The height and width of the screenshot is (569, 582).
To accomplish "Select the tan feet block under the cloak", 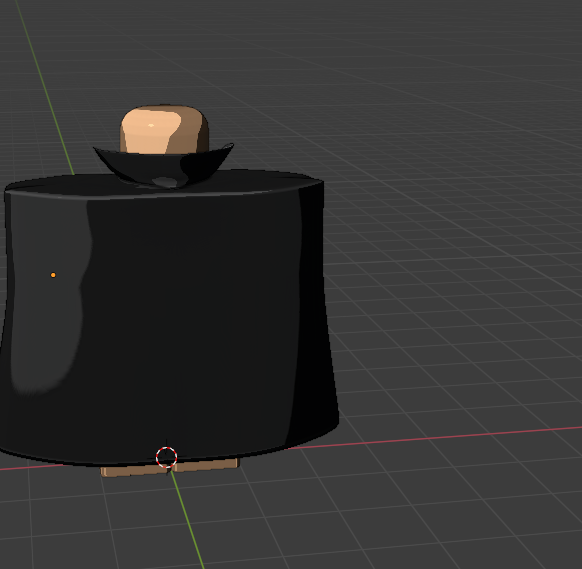I will click(x=170, y=468).
